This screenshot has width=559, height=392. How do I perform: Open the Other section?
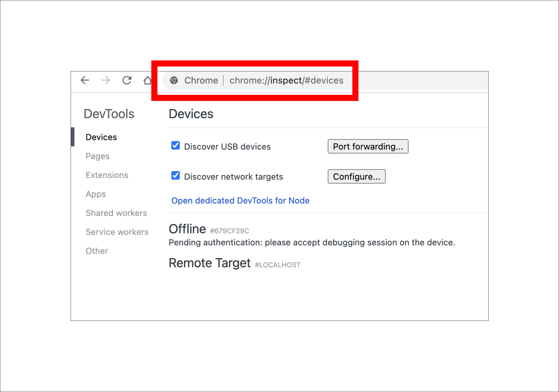pyautogui.click(x=97, y=251)
